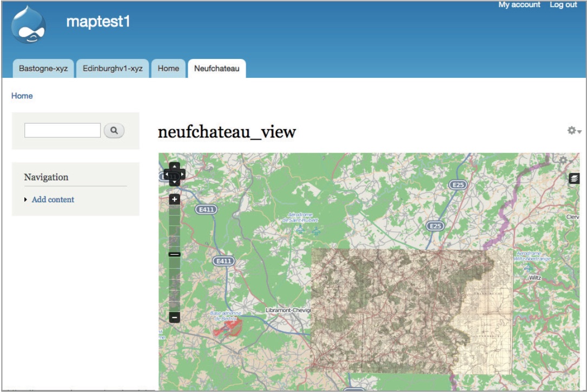Image resolution: width=587 pixels, height=392 pixels.
Task: Switch to the Edinburghv1-xyz tab
Action: pos(113,69)
